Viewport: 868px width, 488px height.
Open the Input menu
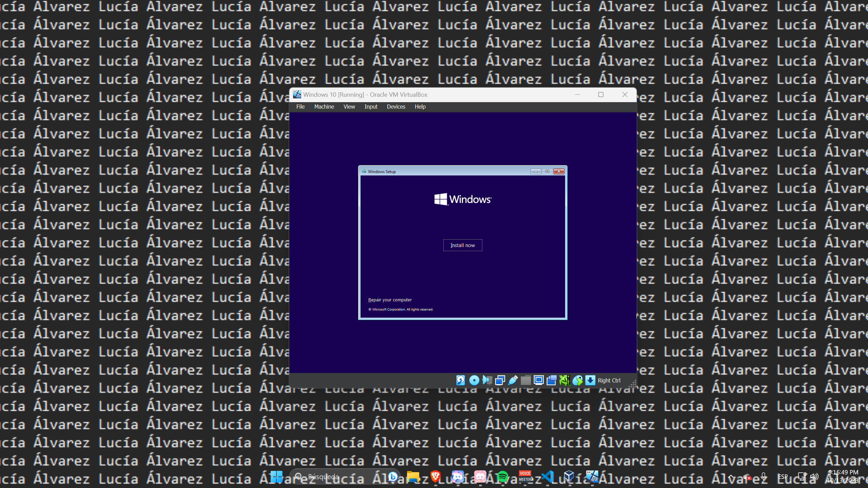click(371, 107)
